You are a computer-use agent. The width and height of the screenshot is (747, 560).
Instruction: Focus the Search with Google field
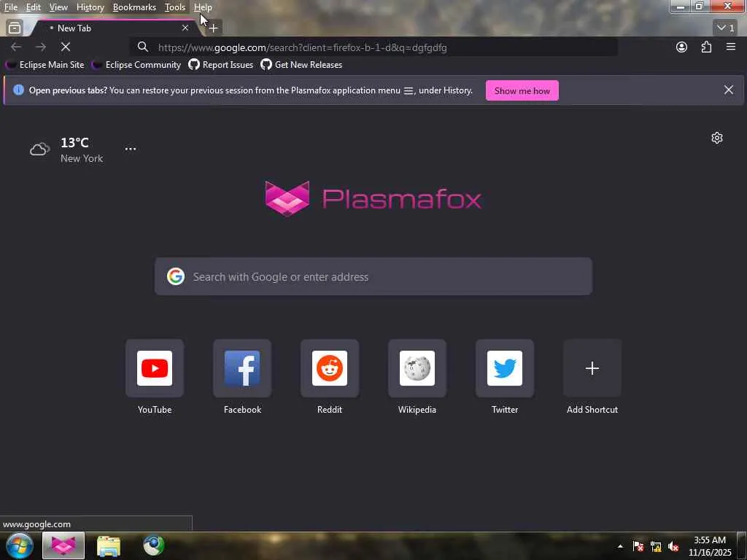(373, 276)
